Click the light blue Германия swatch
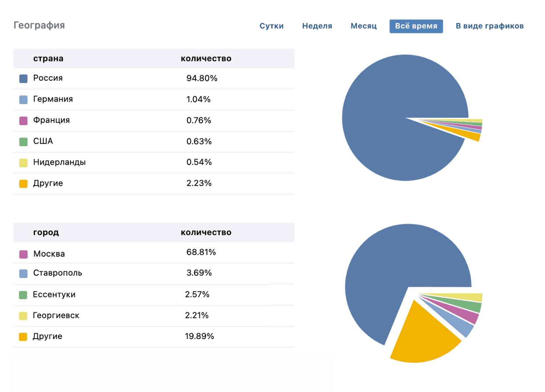The image size is (545, 392). (x=23, y=100)
